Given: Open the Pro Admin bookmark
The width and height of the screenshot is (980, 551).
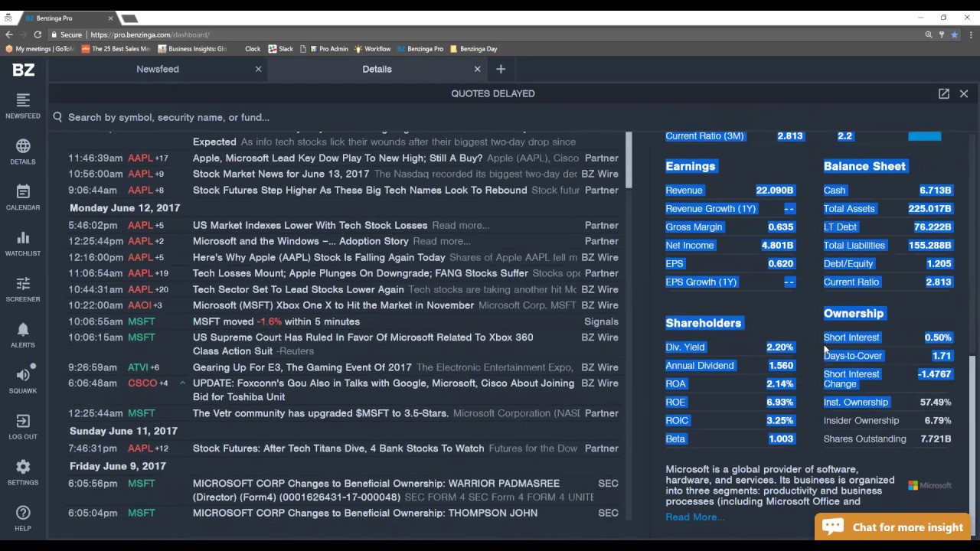Looking at the screenshot, I should pyautogui.click(x=328, y=49).
